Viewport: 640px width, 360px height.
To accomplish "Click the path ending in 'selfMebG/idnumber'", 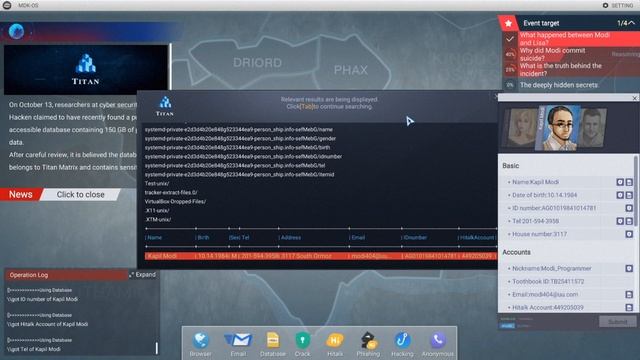I will coord(243,157).
